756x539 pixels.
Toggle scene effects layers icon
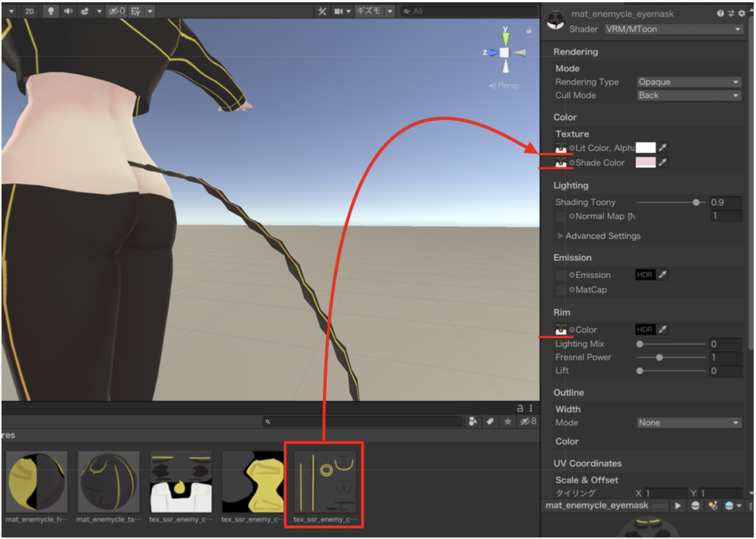[x=85, y=11]
